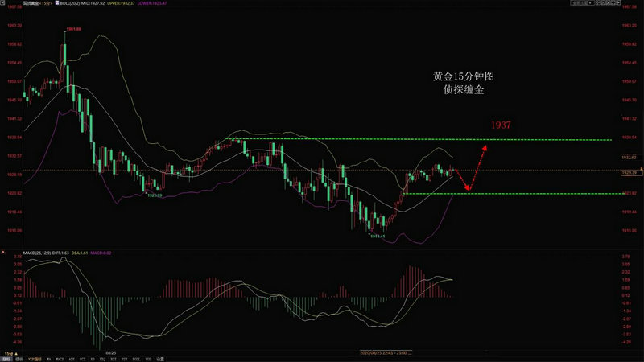Image resolution: width=644 pixels, height=362 pixels.
Task: Click the LOWER:1923.47 value
Action: coord(152,3)
